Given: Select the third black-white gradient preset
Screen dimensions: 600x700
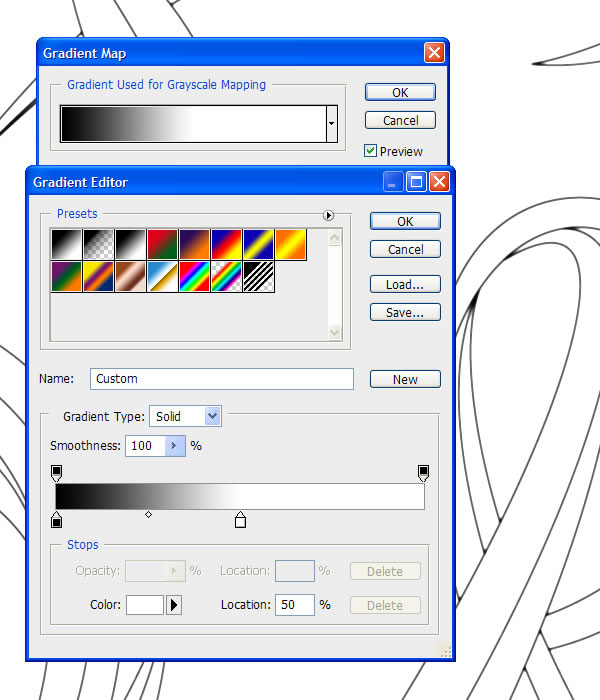Looking at the screenshot, I should tap(131, 244).
